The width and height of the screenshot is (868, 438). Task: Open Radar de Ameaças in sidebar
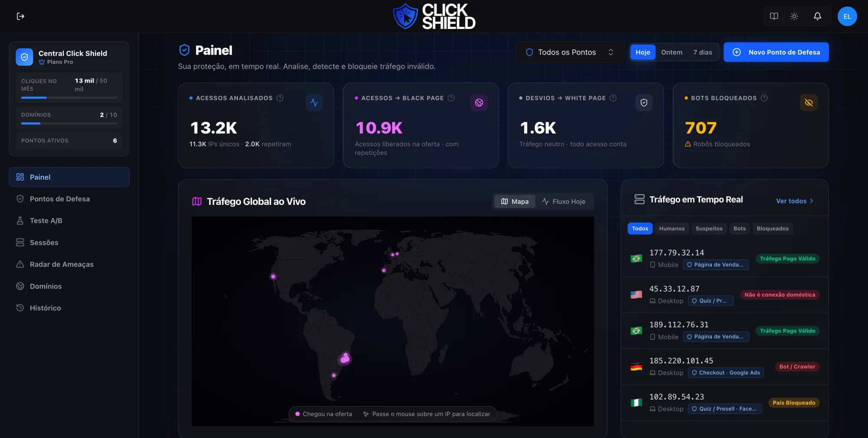point(69,264)
